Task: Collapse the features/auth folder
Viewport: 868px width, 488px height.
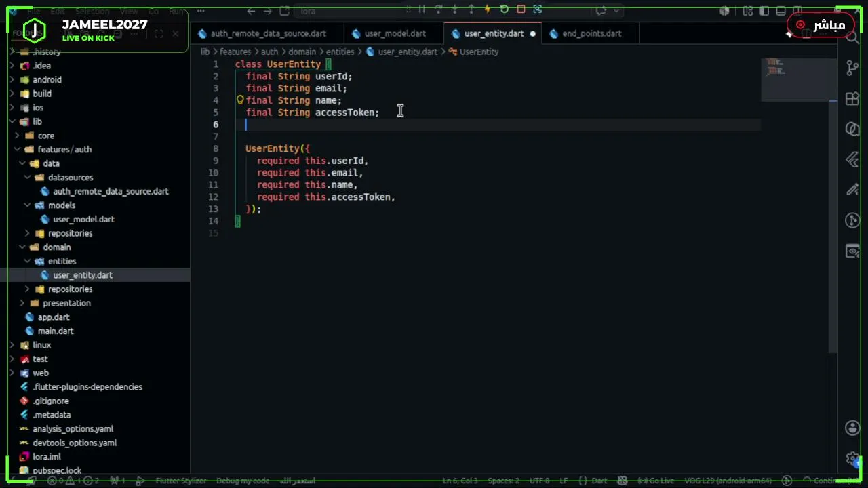Action: click(x=18, y=149)
